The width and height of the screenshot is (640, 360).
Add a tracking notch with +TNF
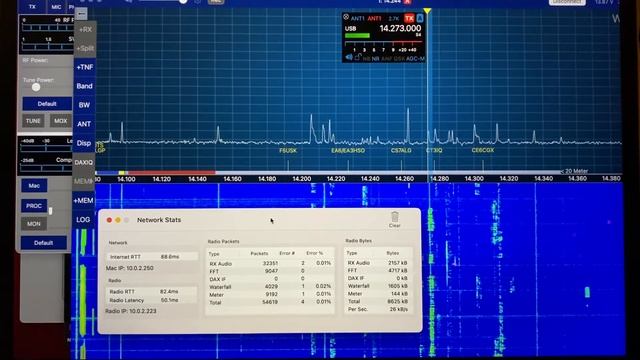84,67
